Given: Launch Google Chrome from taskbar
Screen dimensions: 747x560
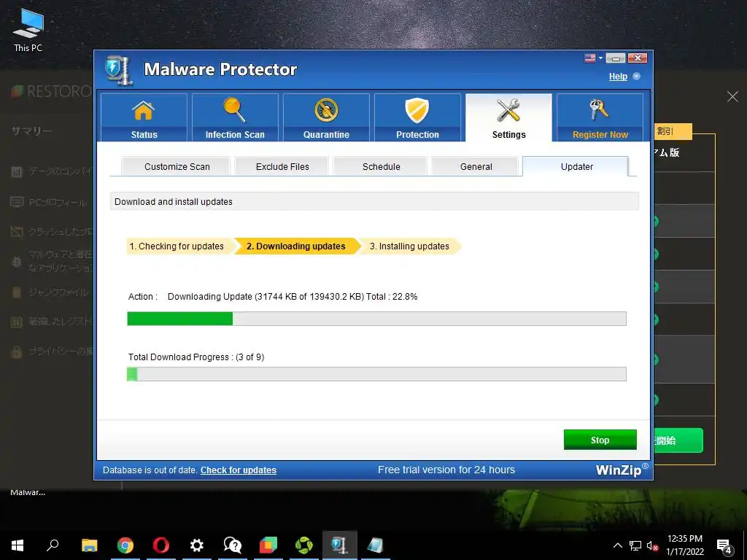Looking at the screenshot, I should [125, 545].
